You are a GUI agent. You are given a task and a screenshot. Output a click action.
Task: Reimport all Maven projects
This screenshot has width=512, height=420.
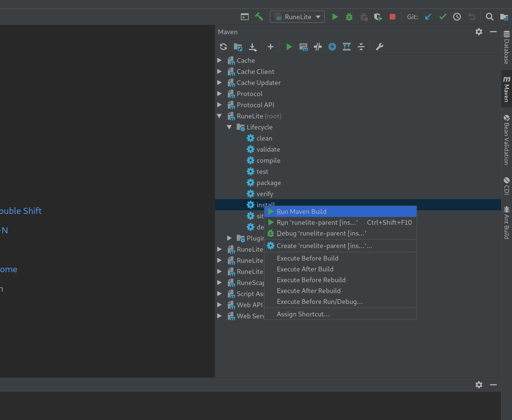[x=223, y=47]
